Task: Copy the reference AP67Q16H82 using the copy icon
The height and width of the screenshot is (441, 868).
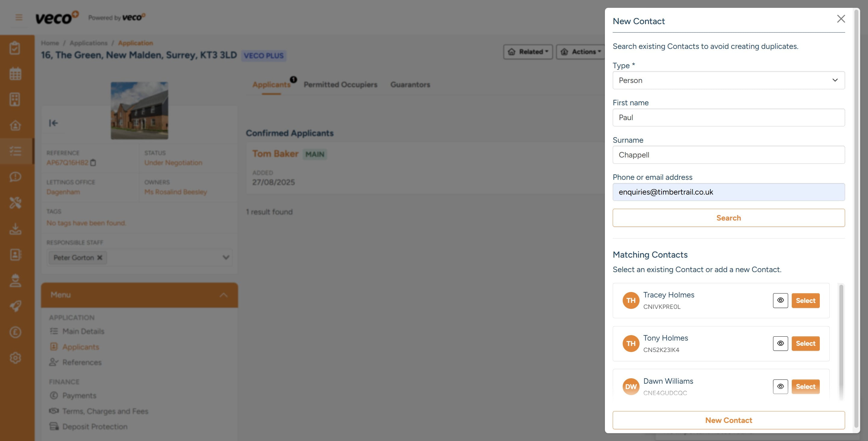Action: point(93,163)
